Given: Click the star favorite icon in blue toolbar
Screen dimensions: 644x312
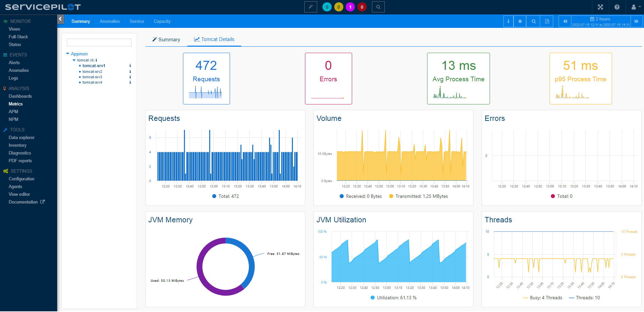Looking at the screenshot, I should [x=520, y=21].
